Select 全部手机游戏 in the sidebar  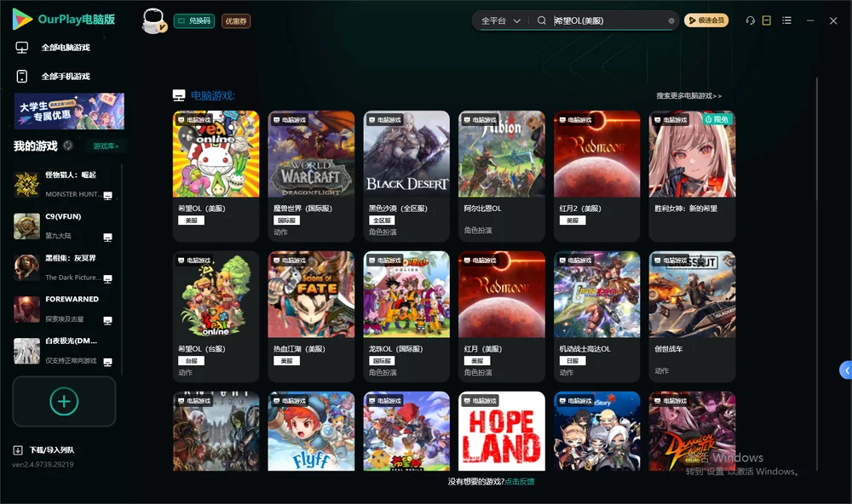(53, 76)
